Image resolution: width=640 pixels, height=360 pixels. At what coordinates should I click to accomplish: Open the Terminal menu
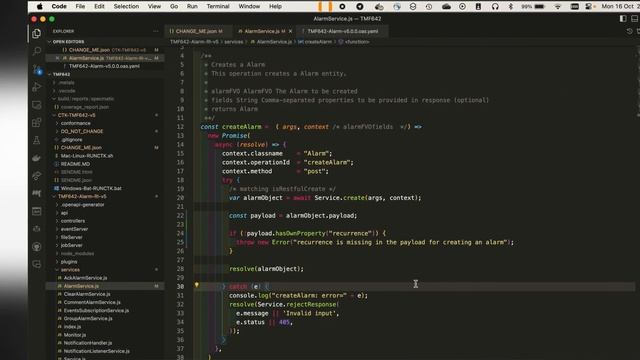pos(218,7)
